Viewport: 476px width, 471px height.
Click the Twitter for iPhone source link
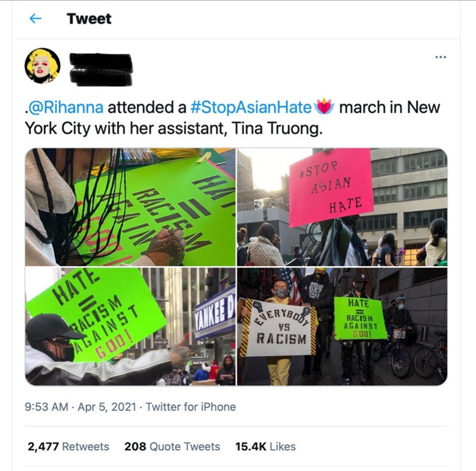190,407
